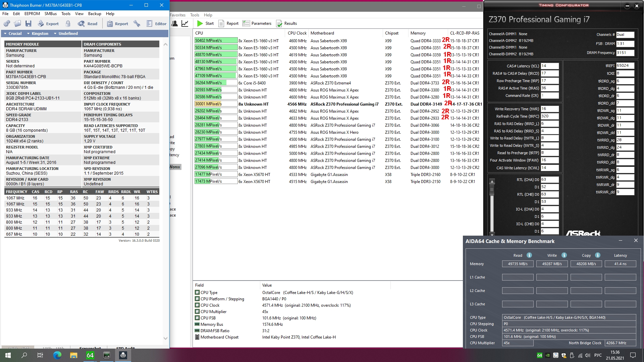644x362 pixels.
Task: Click the green Start play icon
Action: (x=200, y=23)
